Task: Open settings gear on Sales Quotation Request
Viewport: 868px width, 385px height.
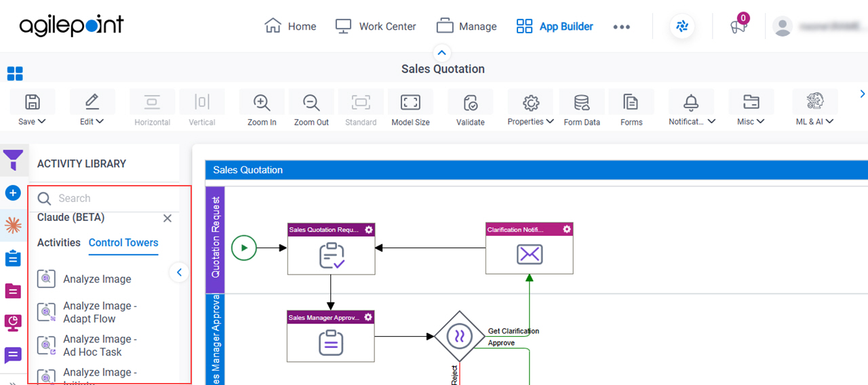Action: point(369,230)
